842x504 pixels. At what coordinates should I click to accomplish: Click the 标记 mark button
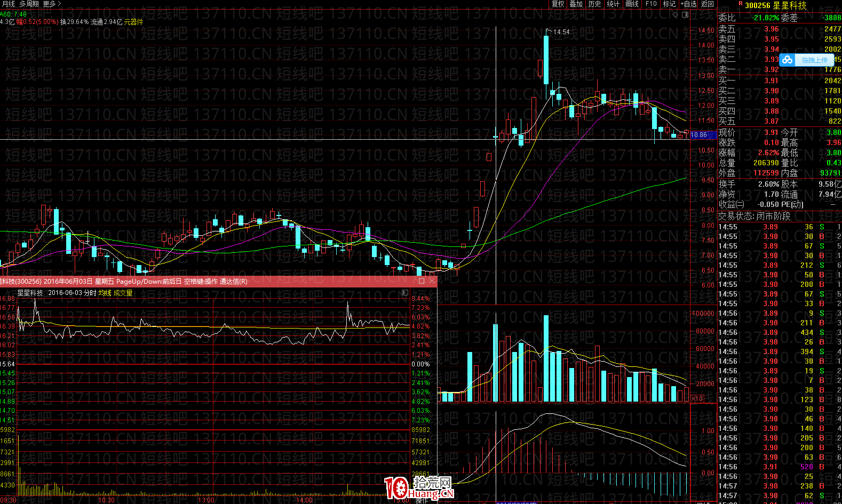(x=669, y=4)
